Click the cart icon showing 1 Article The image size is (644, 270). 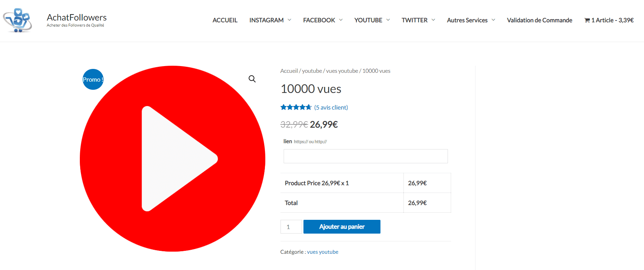coord(587,20)
